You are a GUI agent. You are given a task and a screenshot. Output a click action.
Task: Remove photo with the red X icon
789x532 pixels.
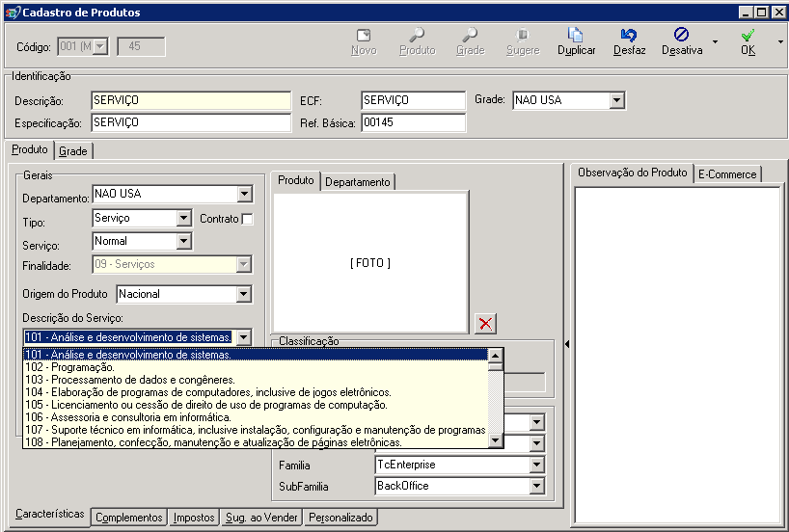tap(485, 323)
